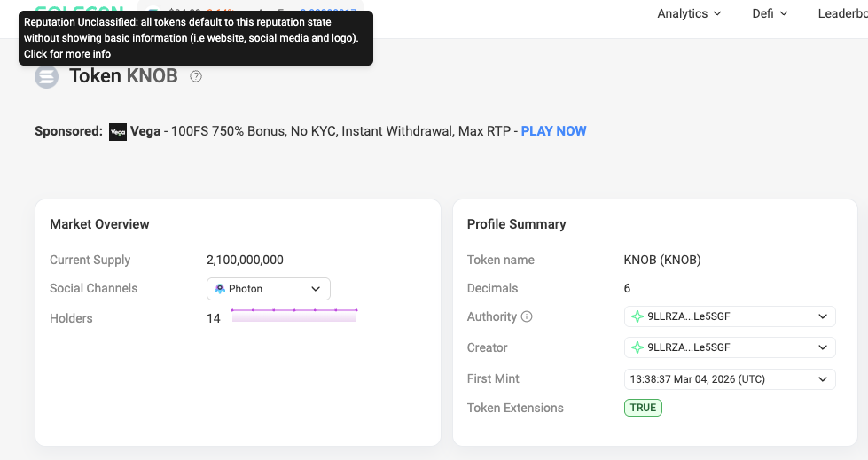Click the PLAY NOW sponsored link
Image resolution: width=868 pixels, height=460 pixels.
pyautogui.click(x=553, y=131)
